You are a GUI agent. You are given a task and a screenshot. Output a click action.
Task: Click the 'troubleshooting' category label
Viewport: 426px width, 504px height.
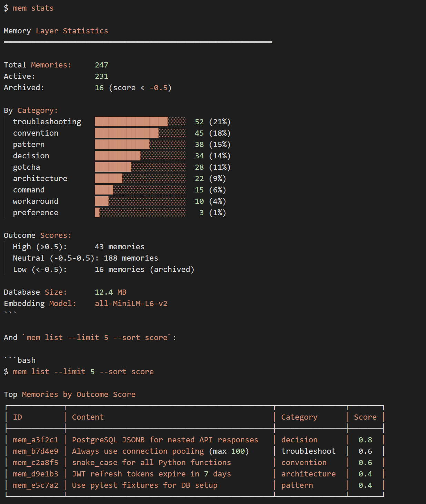(47, 122)
